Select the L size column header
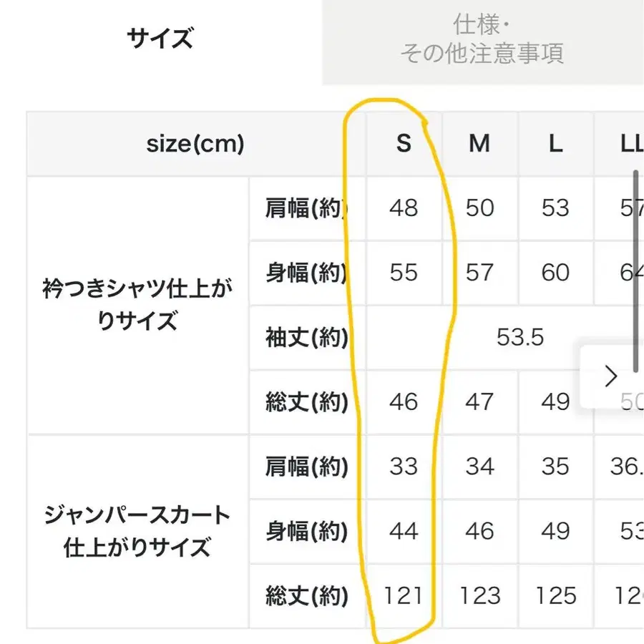The width and height of the screenshot is (644, 644). (555, 144)
